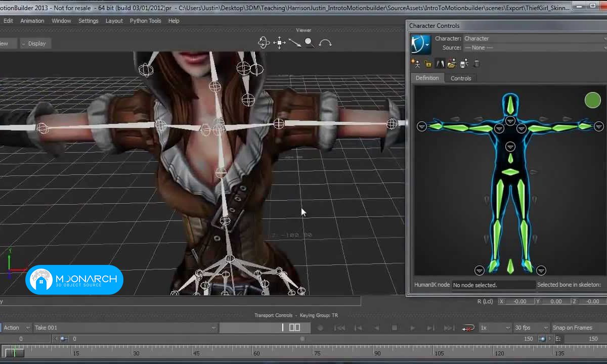Screen dimensions: 607x364
Task: Open the Settings menu
Action: tap(89, 21)
